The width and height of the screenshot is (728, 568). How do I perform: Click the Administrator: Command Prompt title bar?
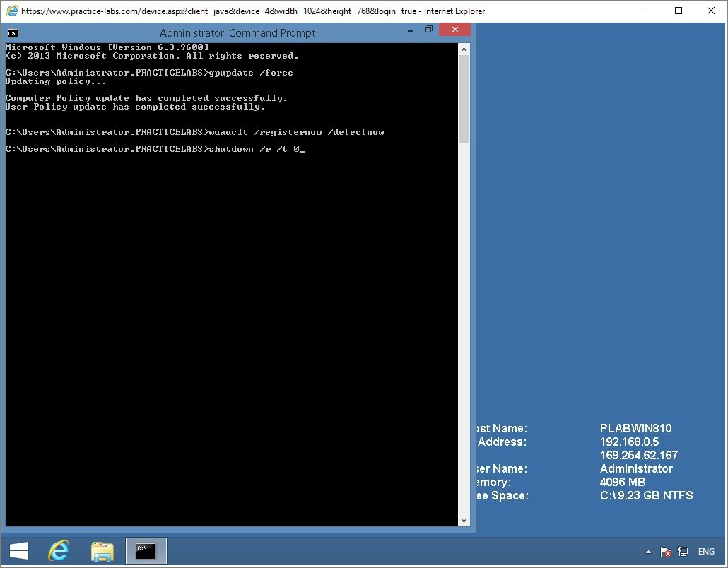[237, 32]
